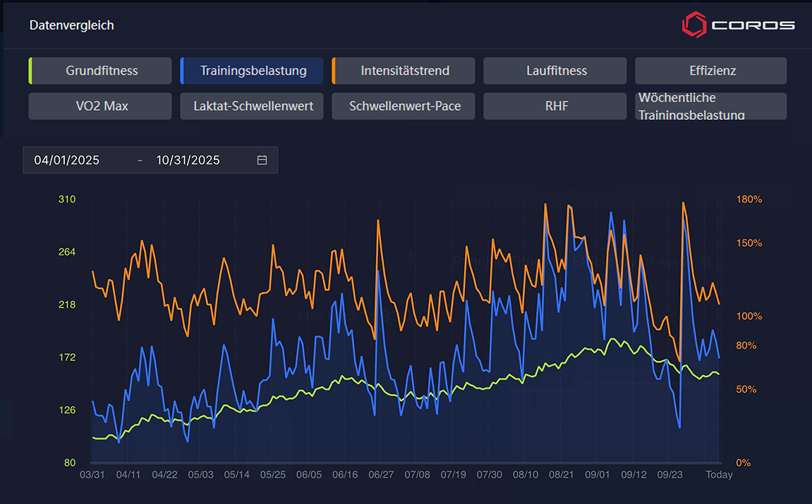Viewport: 812px width, 504px height.
Task: Enable the RHF metric
Action: (556, 106)
